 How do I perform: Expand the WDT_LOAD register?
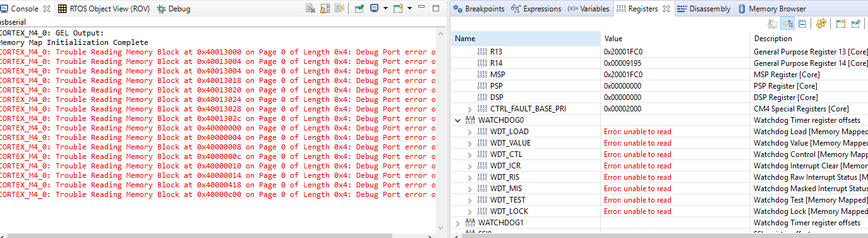point(469,132)
